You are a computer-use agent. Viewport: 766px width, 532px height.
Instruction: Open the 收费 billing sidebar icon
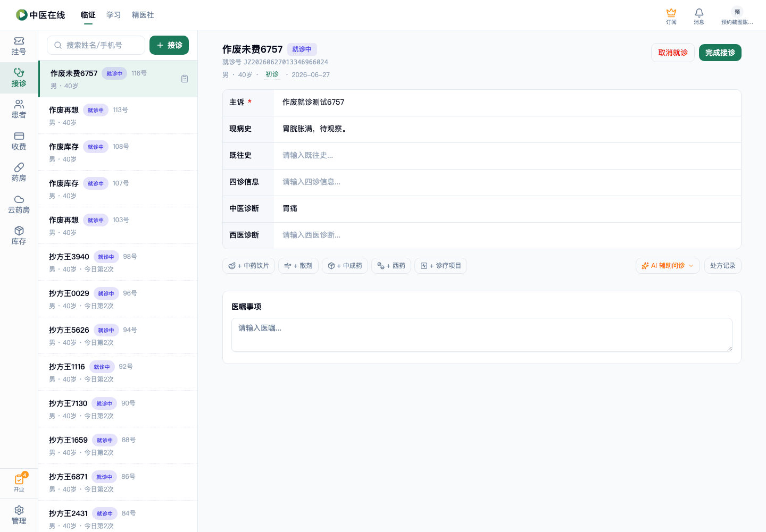click(19, 141)
